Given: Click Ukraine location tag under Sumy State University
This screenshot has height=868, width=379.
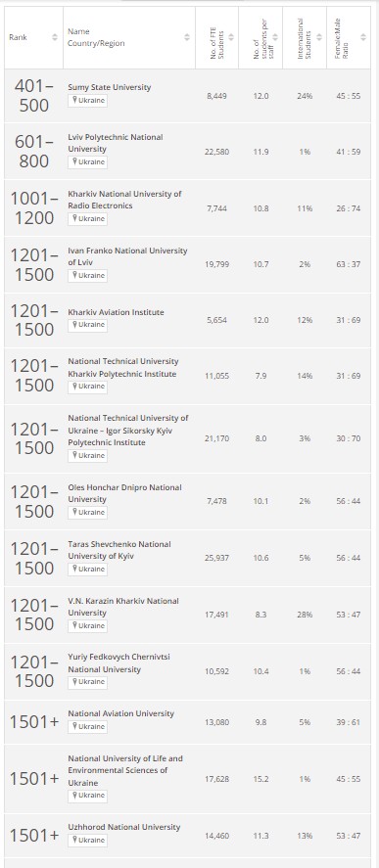Looking at the screenshot, I should pos(87,101).
